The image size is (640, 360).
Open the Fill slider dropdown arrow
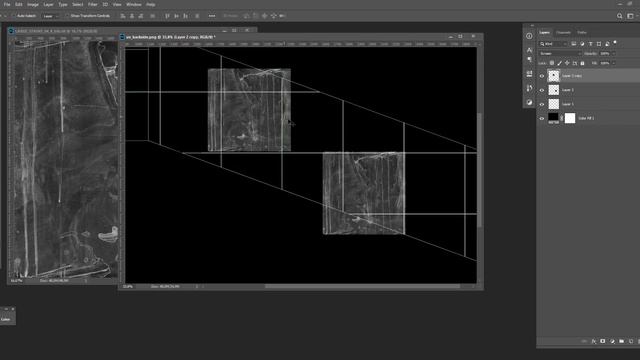pos(613,63)
